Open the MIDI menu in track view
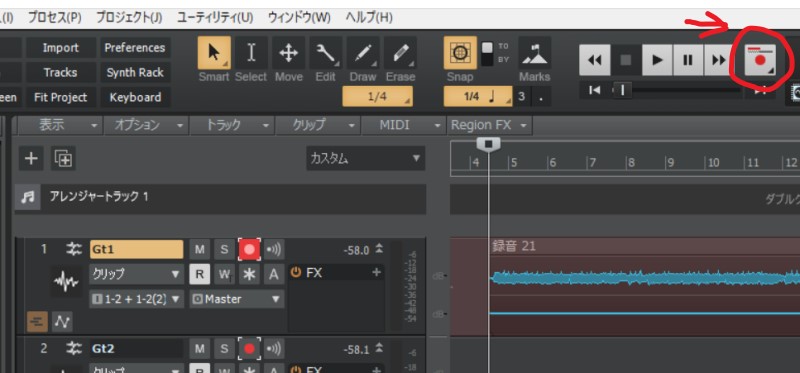The image size is (800, 373). point(404,125)
